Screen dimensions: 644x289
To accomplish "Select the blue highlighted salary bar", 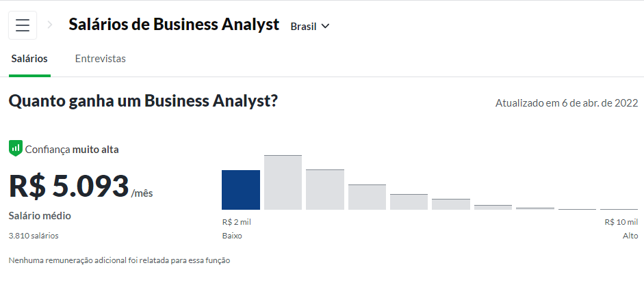I will pyautogui.click(x=241, y=190).
